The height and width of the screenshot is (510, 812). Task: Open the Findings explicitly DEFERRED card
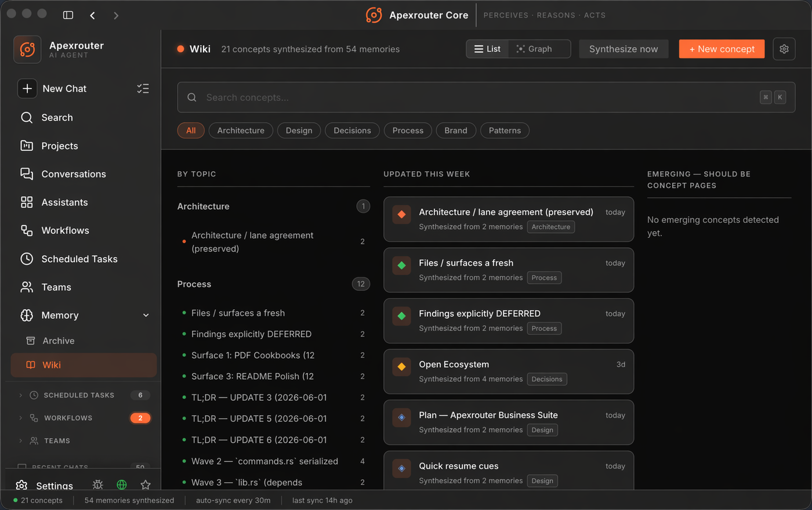[x=509, y=321]
